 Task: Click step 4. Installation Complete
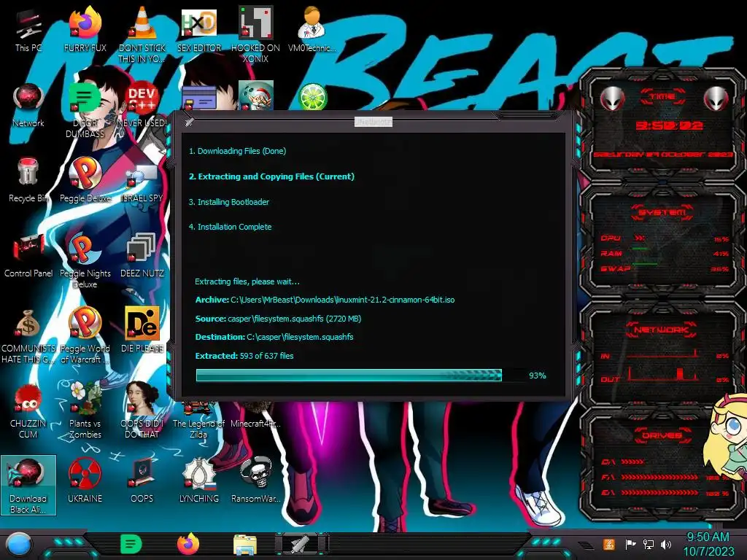coord(230,227)
